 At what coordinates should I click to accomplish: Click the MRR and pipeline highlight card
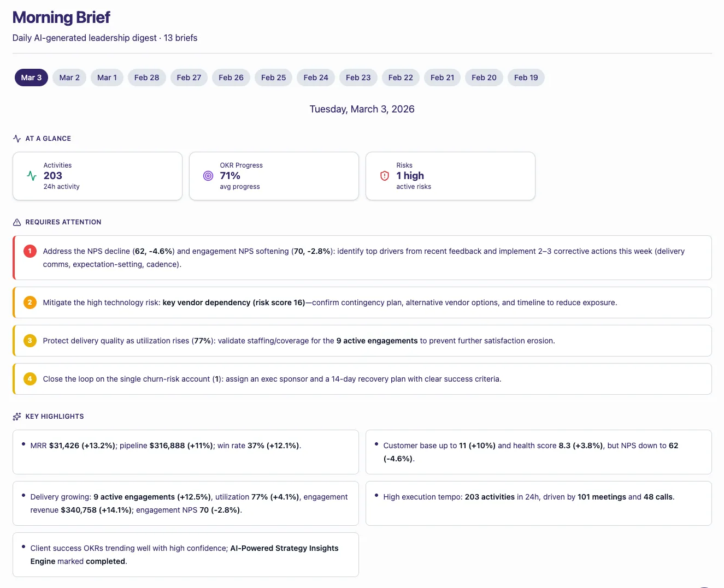tap(186, 452)
